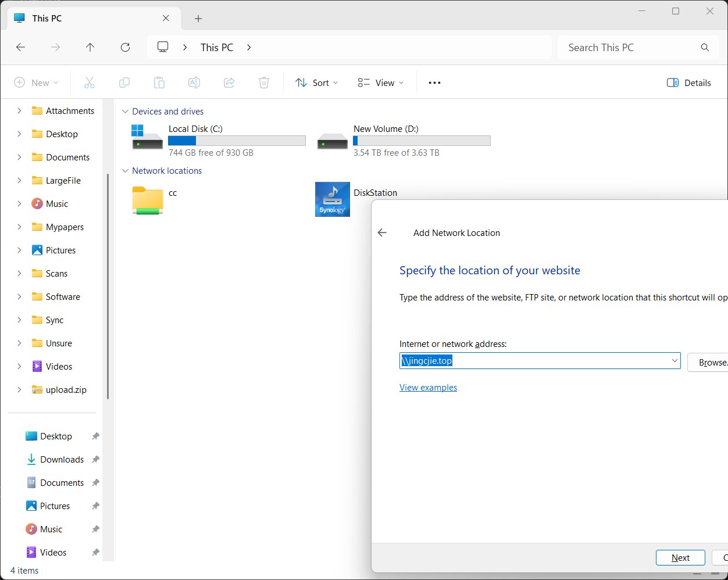Click the Local Disk (C:) usage bar
The height and width of the screenshot is (580, 728).
(237, 141)
